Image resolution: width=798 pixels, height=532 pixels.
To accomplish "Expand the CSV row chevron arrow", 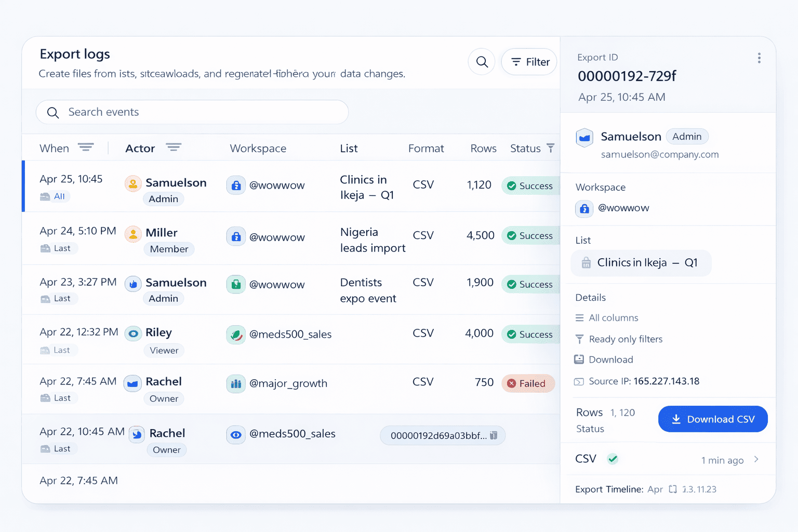I will pyautogui.click(x=756, y=459).
